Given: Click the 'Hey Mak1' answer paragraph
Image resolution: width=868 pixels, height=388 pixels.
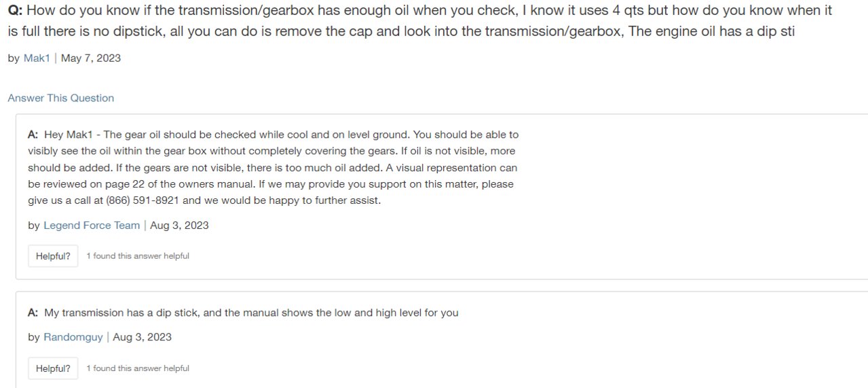Looking at the screenshot, I should pyautogui.click(x=273, y=167).
